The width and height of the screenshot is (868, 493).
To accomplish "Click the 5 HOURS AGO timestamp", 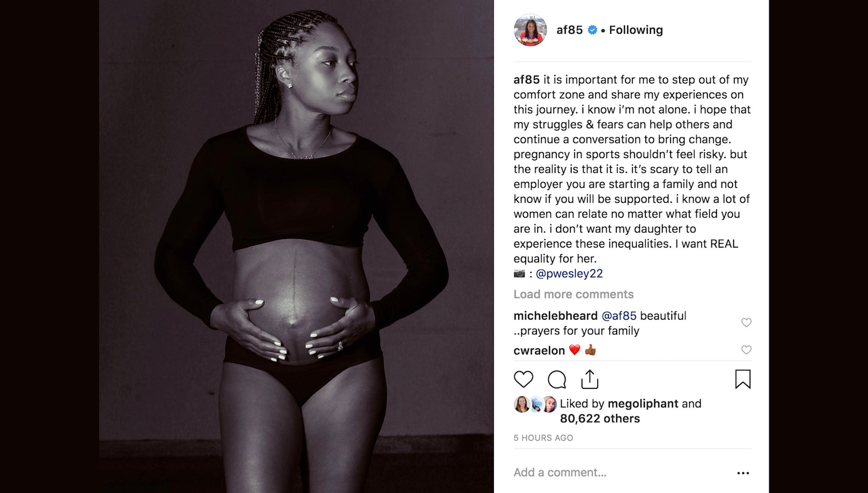I will point(543,438).
